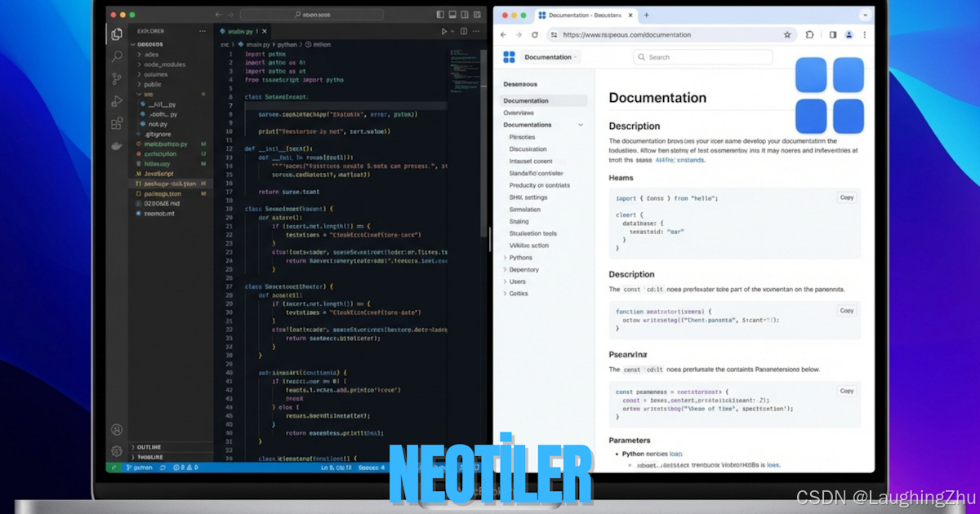Open the Docker view in the activity bar
The image size is (980, 514).
tap(117, 145)
